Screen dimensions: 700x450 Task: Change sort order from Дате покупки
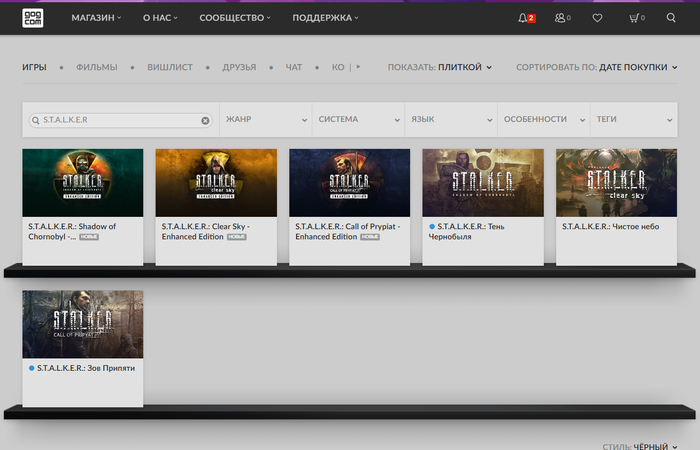638,67
